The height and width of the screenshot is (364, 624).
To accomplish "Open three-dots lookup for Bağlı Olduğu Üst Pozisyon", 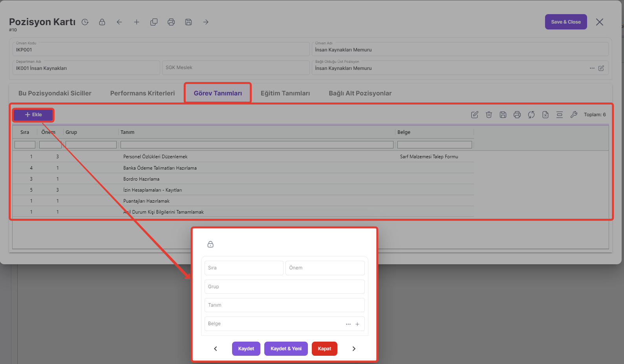I will (x=592, y=68).
